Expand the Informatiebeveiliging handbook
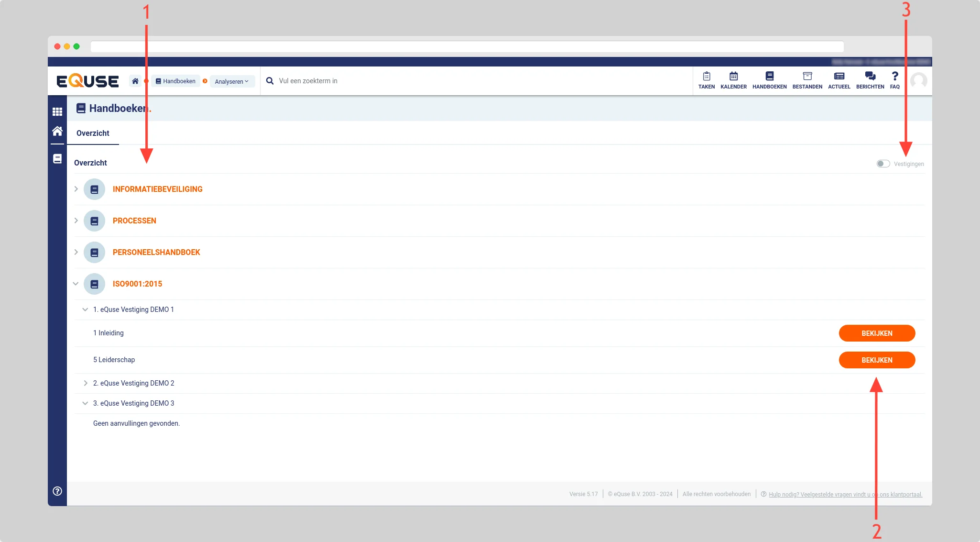Viewport: 980px width, 542px height. (76, 189)
